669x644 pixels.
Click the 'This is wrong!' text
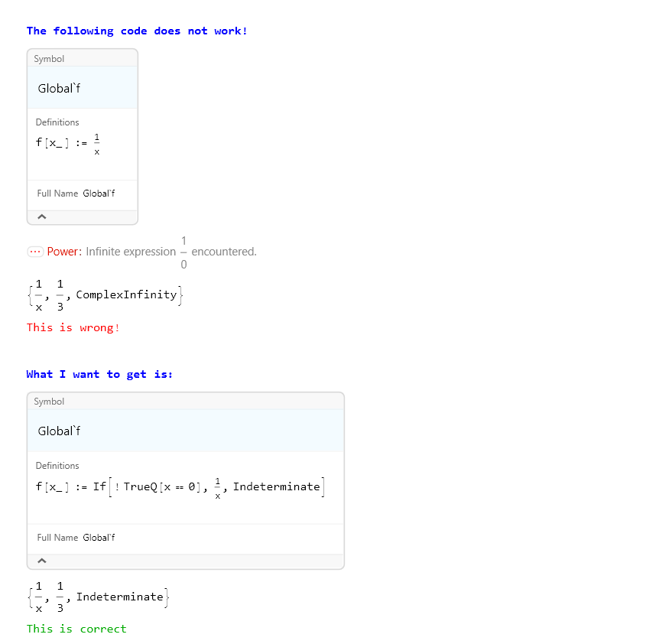(x=73, y=328)
